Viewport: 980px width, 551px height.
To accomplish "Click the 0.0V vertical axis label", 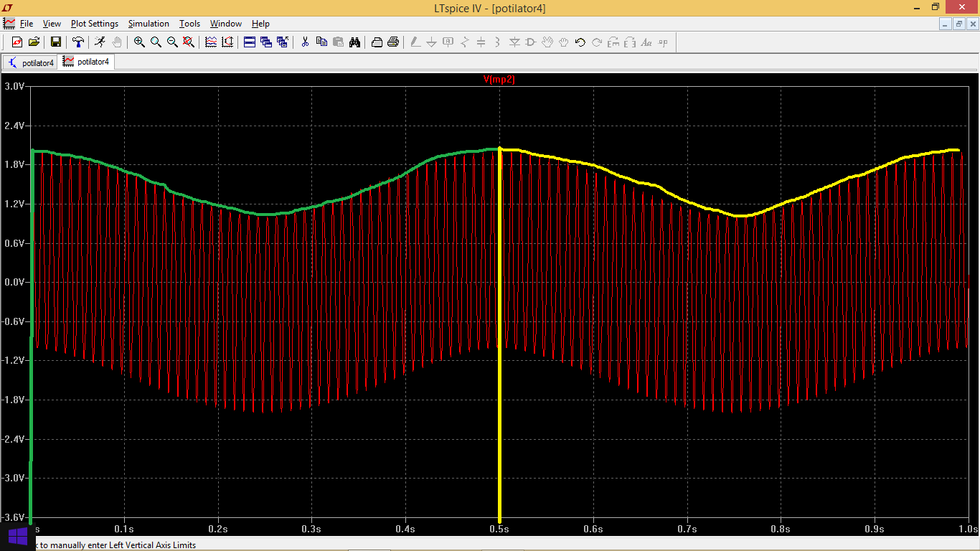I will pos(15,282).
